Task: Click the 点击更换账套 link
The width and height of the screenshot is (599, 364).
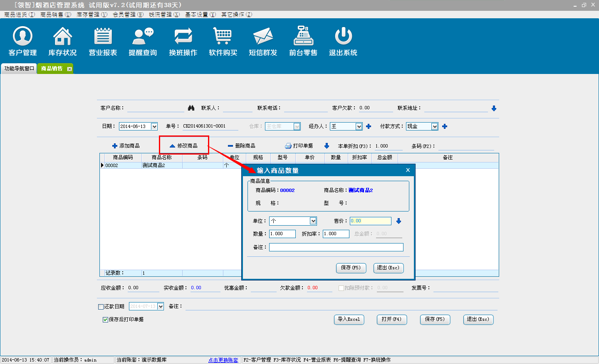Action: (x=223, y=360)
